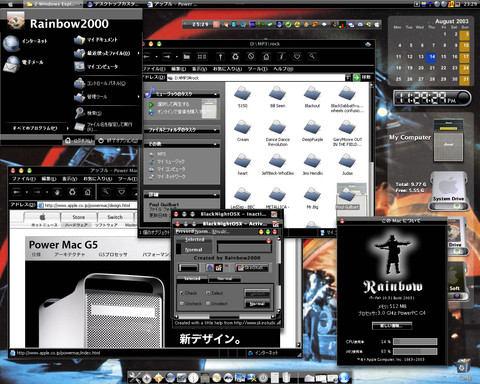This screenshot has height=384, width=480.
Task: Open Search in the start menu
Action: click(x=88, y=113)
